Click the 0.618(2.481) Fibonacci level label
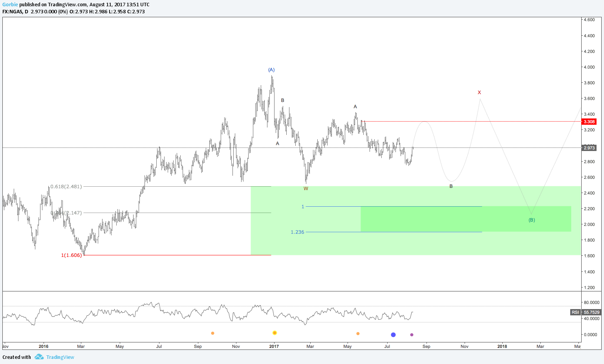The height and width of the screenshot is (364, 604). pos(66,187)
